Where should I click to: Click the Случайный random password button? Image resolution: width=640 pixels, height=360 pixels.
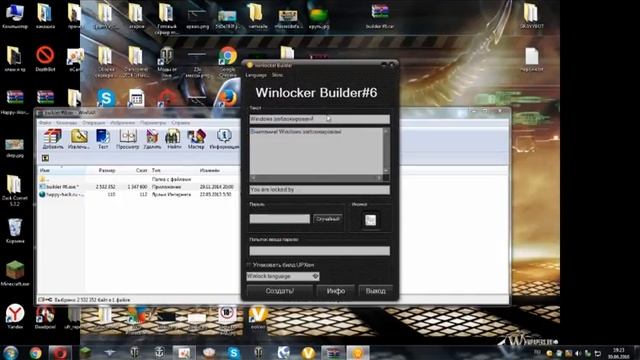click(328, 219)
